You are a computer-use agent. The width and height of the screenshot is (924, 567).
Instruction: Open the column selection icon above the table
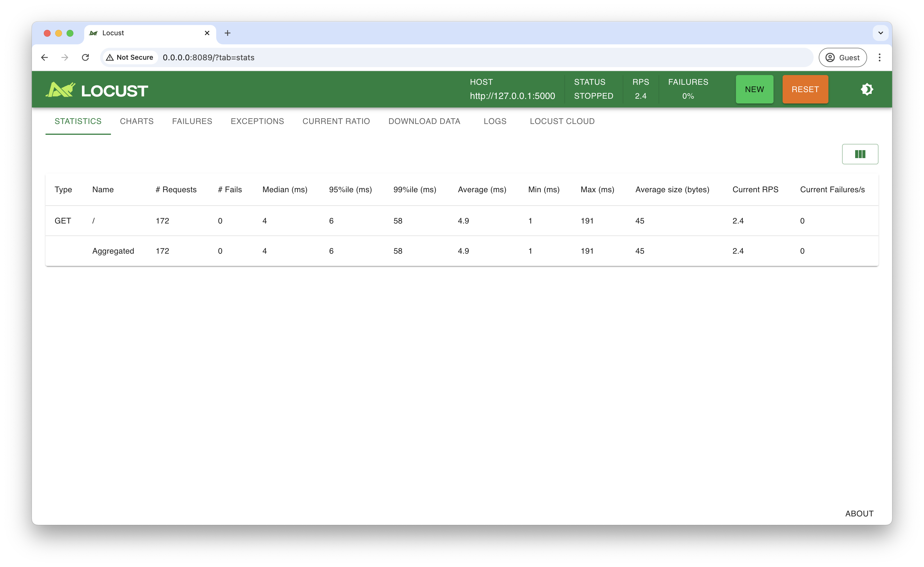click(x=860, y=154)
